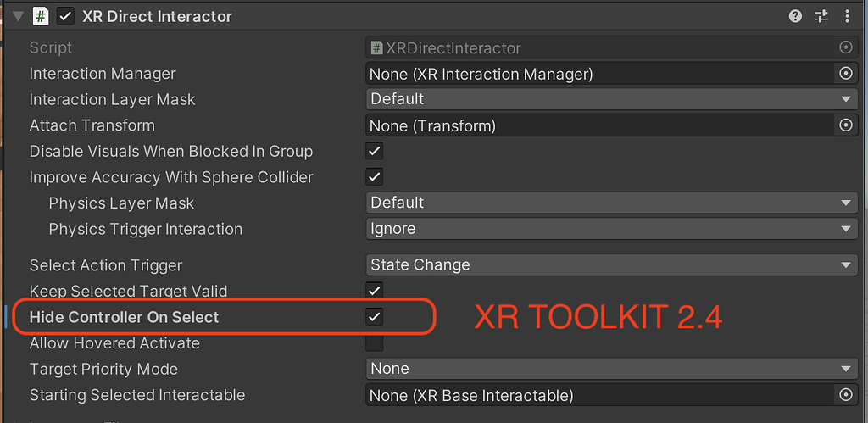The image size is (868, 423).
Task: Open component three-dot context menu
Action: (x=847, y=16)
